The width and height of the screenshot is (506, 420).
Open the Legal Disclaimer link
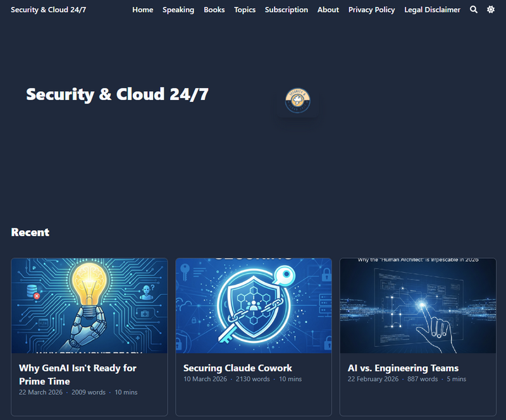point(432,9)
